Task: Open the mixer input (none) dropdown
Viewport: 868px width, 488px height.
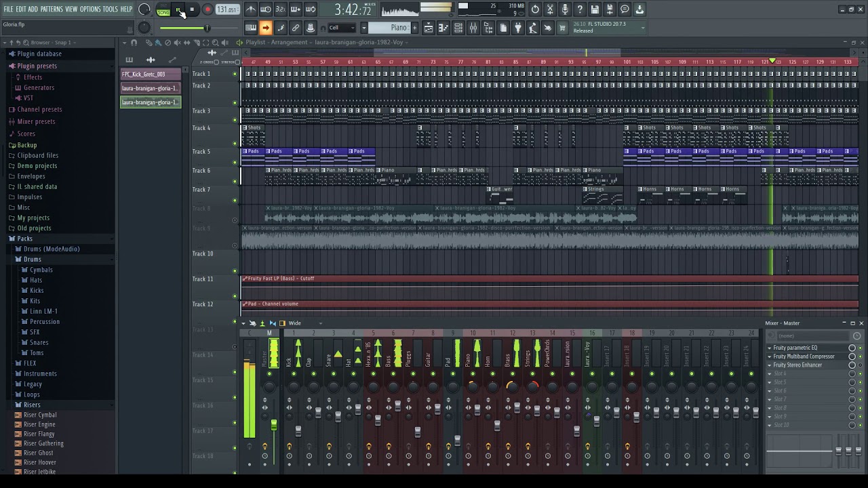Action: (x=812, y=335)
